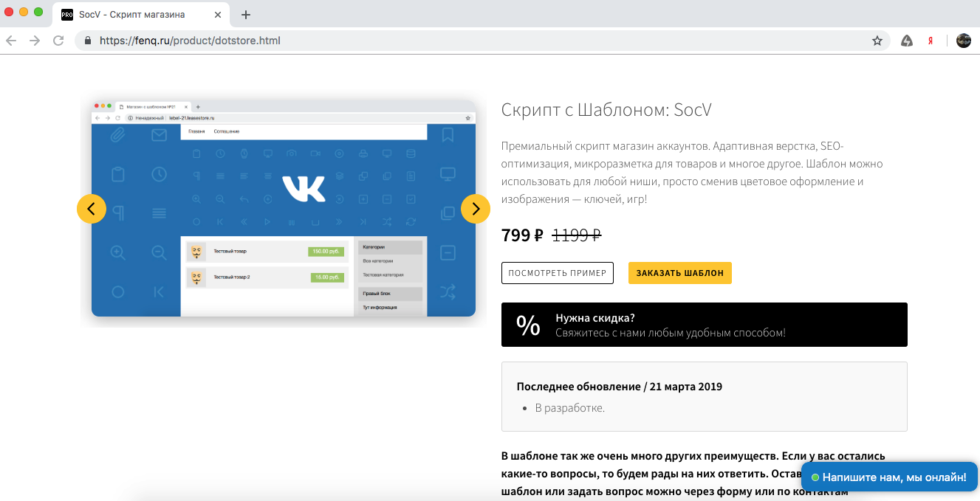
Task: Click the Последнее обновление / 21 марта 2019 line
Action: 620,387
